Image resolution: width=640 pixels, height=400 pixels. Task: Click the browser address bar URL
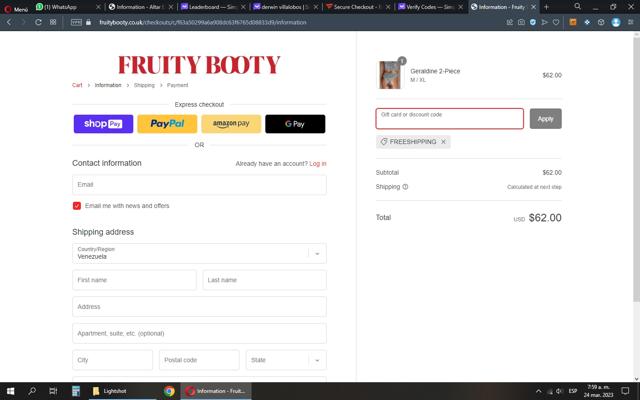click(x=202, y=22)
